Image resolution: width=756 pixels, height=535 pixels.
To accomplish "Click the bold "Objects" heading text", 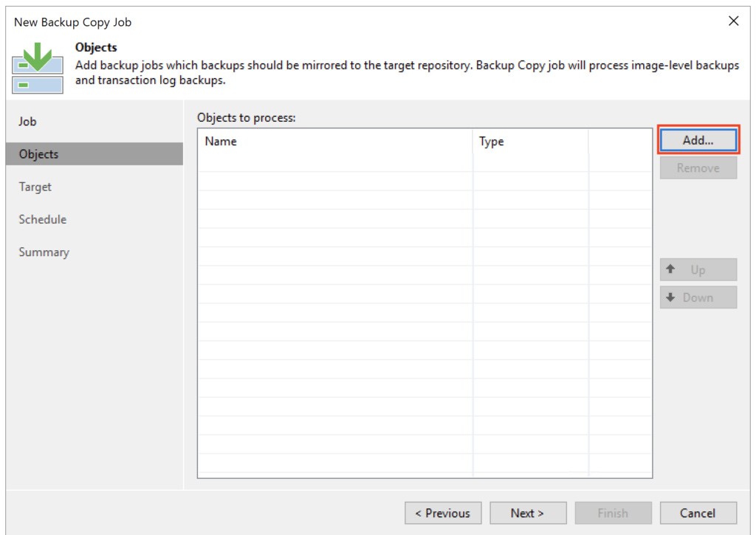I will (x=96, y=47).
